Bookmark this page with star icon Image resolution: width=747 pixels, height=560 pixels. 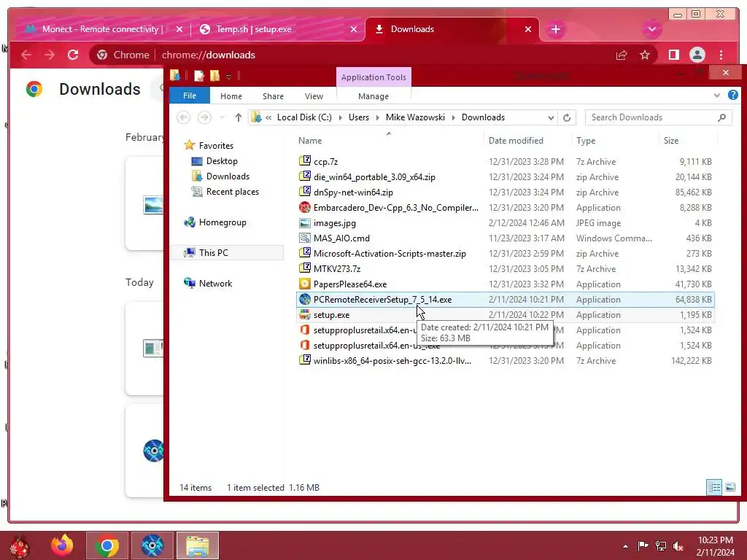[x=645, y=55]
